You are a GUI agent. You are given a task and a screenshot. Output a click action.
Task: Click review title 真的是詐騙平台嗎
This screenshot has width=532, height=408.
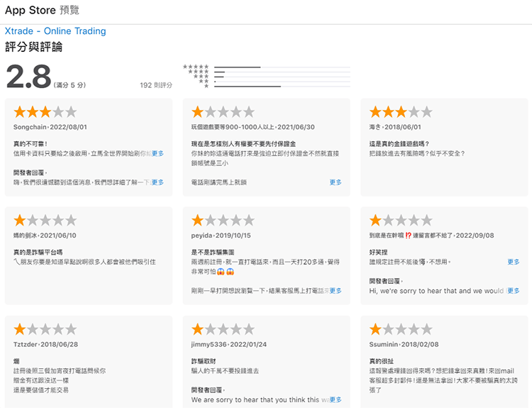38,252
